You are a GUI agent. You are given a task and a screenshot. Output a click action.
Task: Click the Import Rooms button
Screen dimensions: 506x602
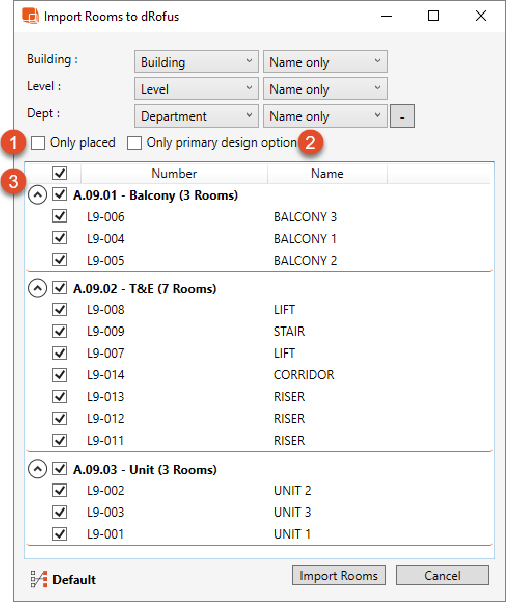[x=339, y=575]
